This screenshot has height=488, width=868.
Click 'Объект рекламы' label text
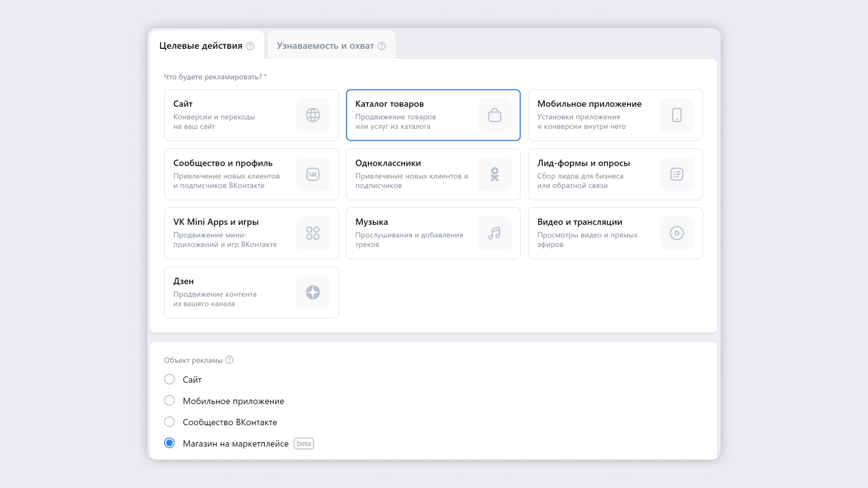coord(193,361)
